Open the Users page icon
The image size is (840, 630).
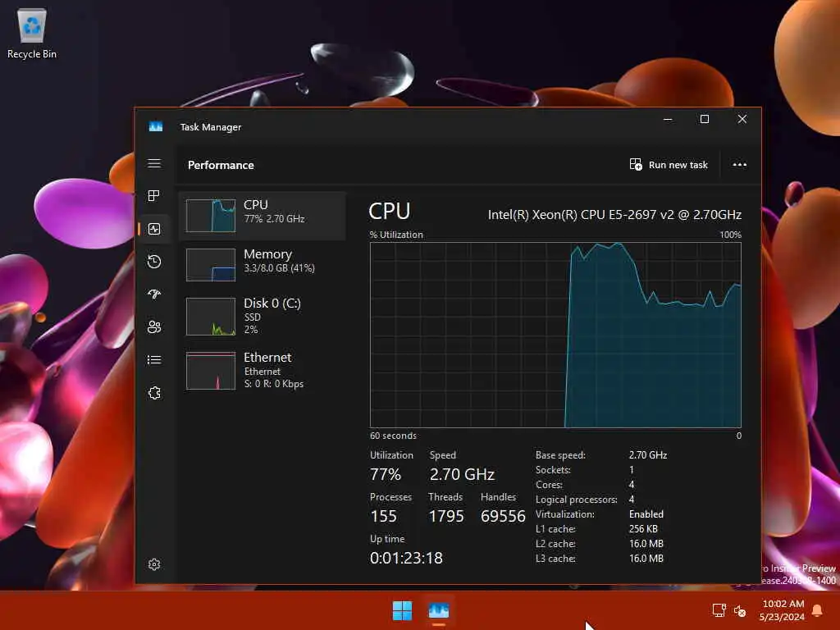pos(154,326)
